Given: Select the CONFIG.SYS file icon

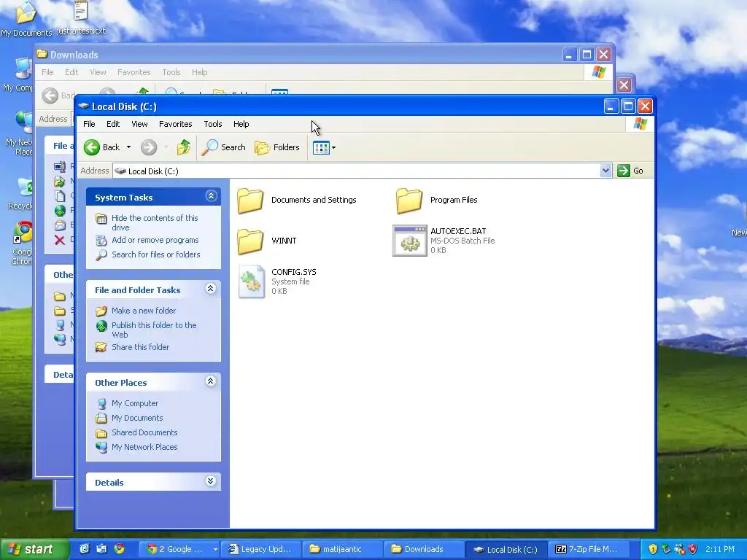Looking at the screenshot, I should [251, 281].
